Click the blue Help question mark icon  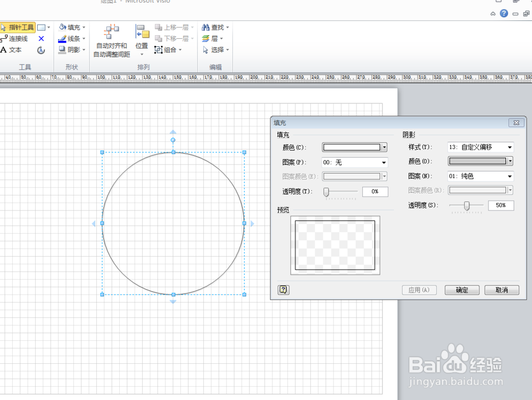pos(504,14)
